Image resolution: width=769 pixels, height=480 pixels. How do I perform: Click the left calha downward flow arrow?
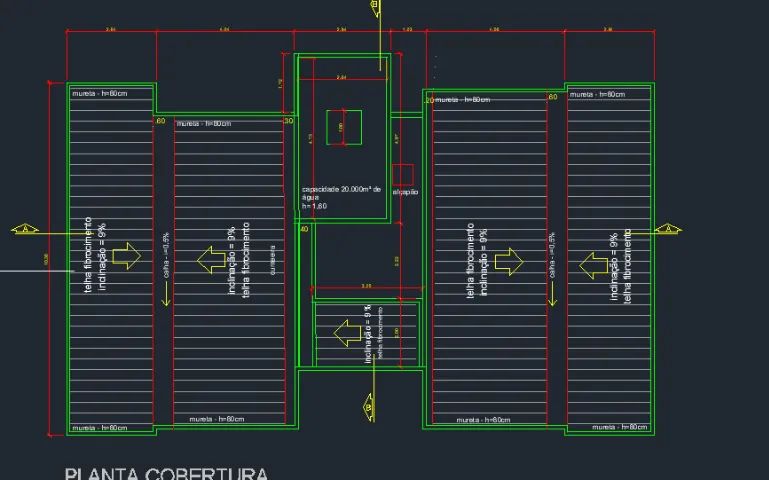click(166, 295)
